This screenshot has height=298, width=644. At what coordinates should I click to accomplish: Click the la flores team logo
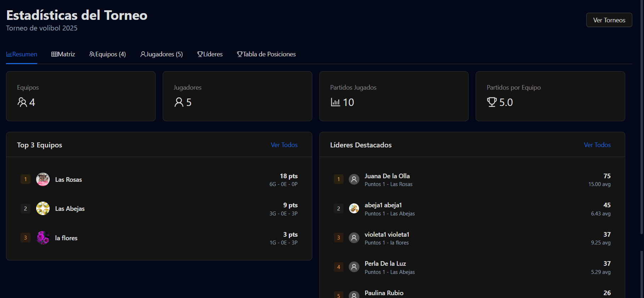43,238
